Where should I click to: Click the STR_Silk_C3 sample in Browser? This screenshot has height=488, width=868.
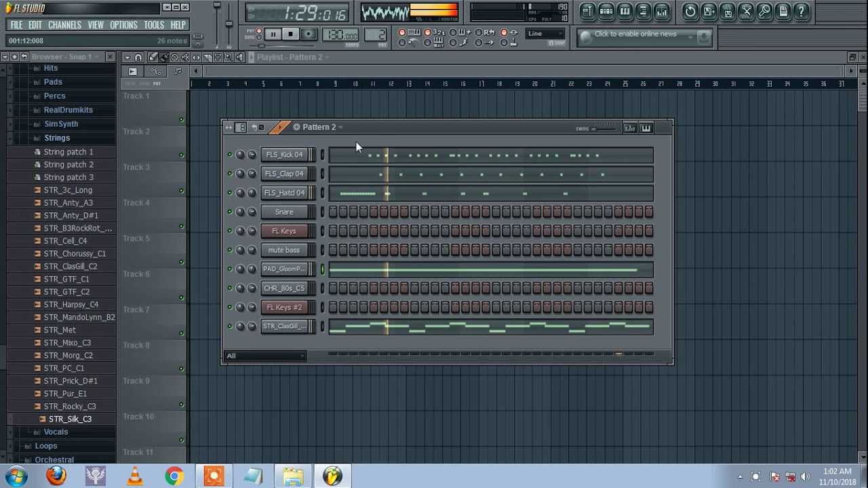click(x=70, y=420)
